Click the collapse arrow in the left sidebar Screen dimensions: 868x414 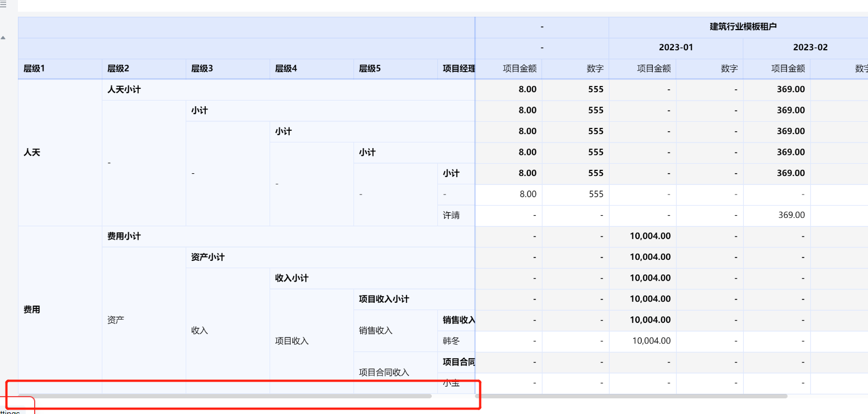pyautogui.click(x=3, y=37)
